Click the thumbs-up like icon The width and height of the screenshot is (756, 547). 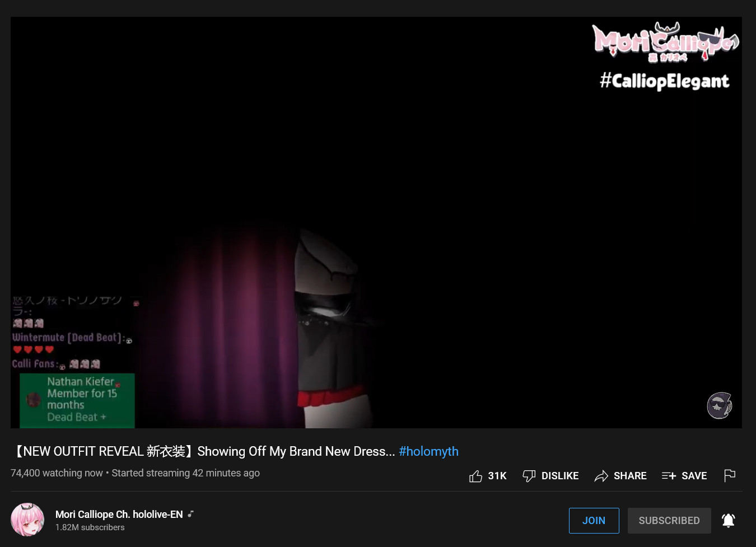tap(475, 476)
